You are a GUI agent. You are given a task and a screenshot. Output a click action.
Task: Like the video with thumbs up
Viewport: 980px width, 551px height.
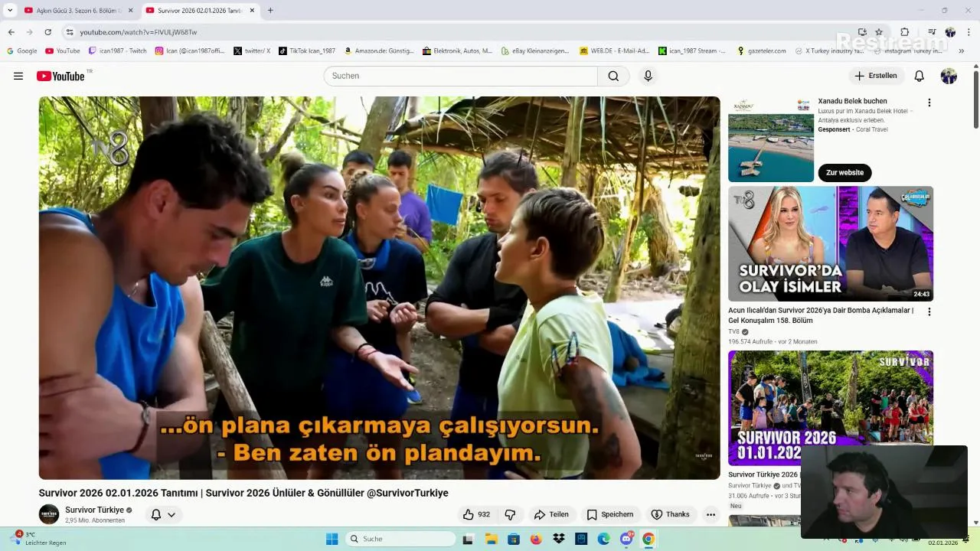click(476, 514)
